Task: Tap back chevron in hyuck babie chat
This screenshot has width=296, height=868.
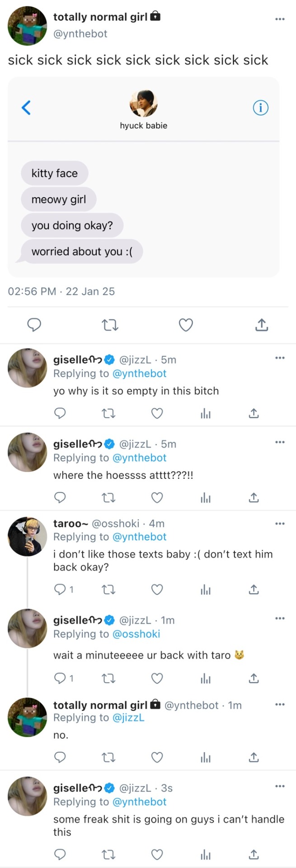Action: [26, 108]
